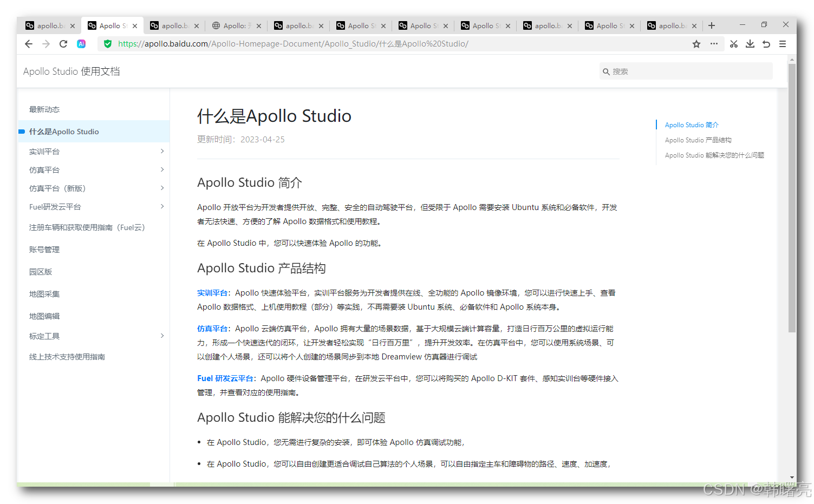Jump to 能解决您的什么问题 in page outline

coord(714,155)
